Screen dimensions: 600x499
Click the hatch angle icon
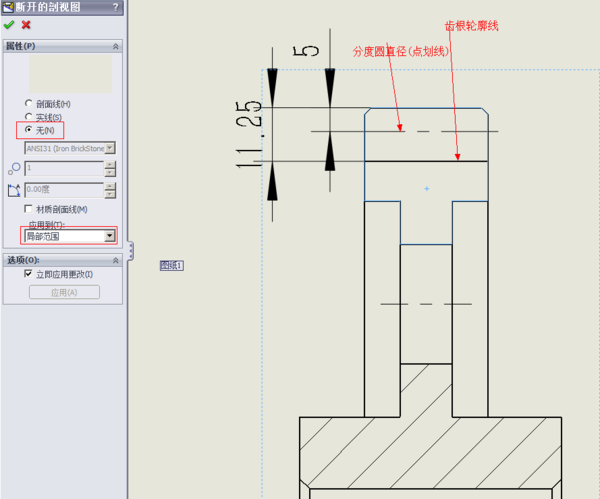pyautogui.click(x=14, y=189)
